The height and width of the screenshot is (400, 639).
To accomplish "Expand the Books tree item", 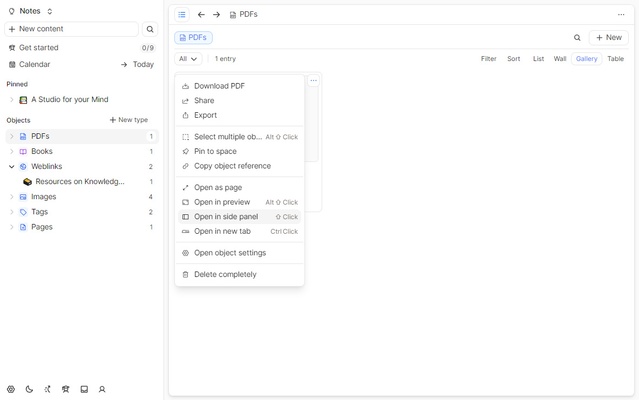I will pos(11,151).
